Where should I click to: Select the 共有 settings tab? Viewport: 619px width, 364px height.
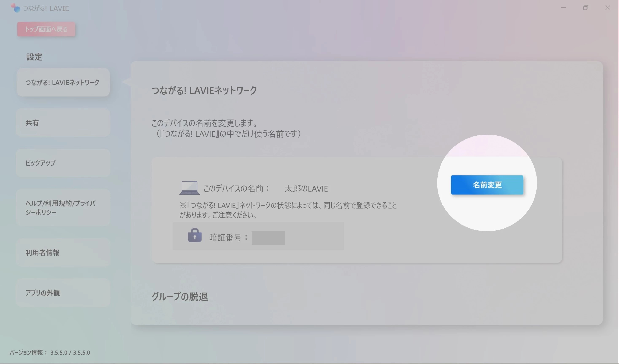click(63, 122)
